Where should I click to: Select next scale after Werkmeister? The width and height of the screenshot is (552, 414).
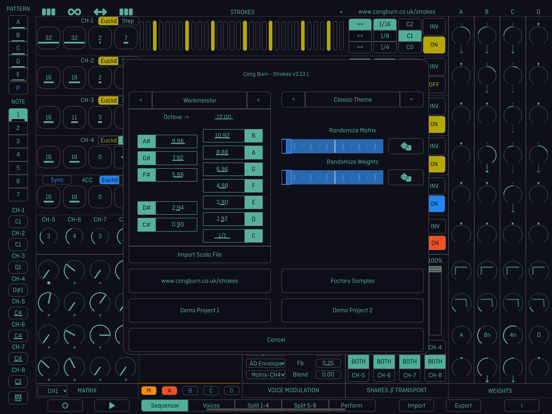point(258,100)
